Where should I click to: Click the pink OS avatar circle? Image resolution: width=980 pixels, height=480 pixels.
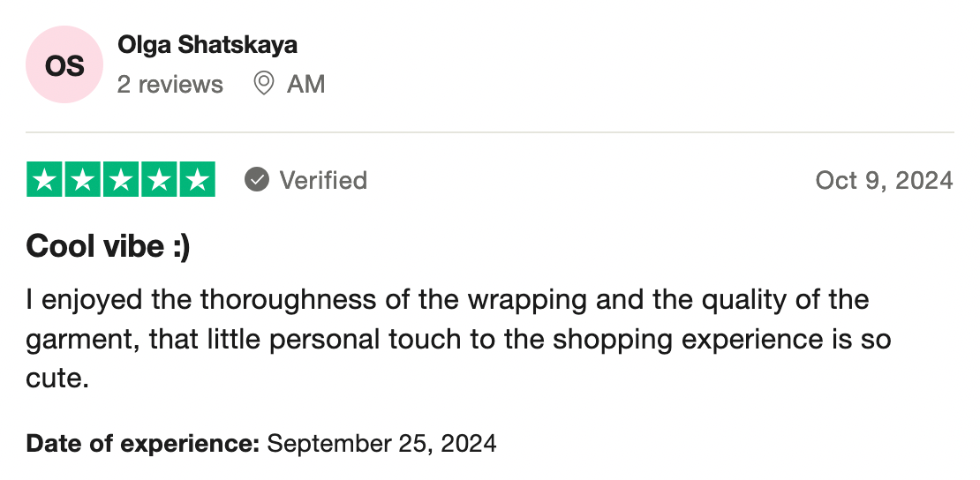pos(64,65)
